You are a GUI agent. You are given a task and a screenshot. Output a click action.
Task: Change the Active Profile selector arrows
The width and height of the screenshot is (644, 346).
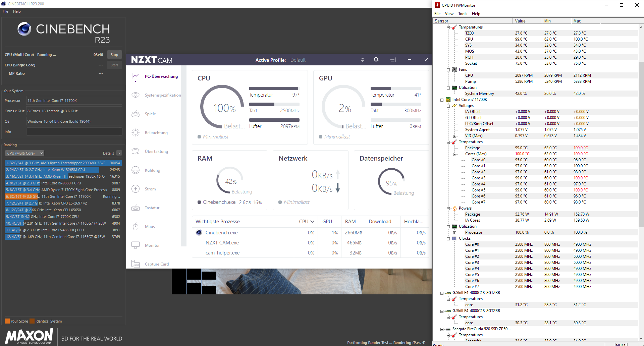coord(362,60)
